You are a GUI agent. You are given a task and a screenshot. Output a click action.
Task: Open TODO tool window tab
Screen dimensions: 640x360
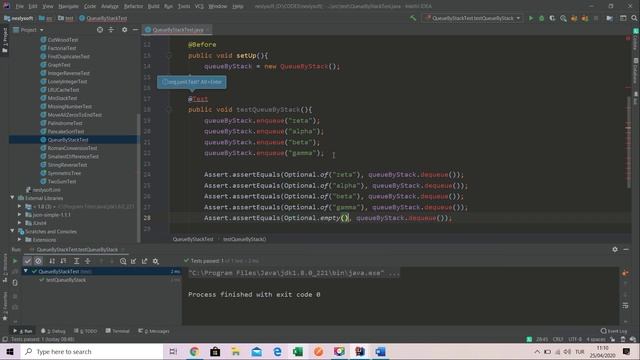[86, 331]
